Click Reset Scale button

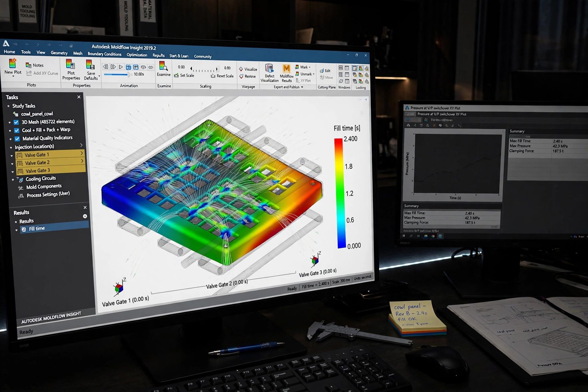(222, 76)
